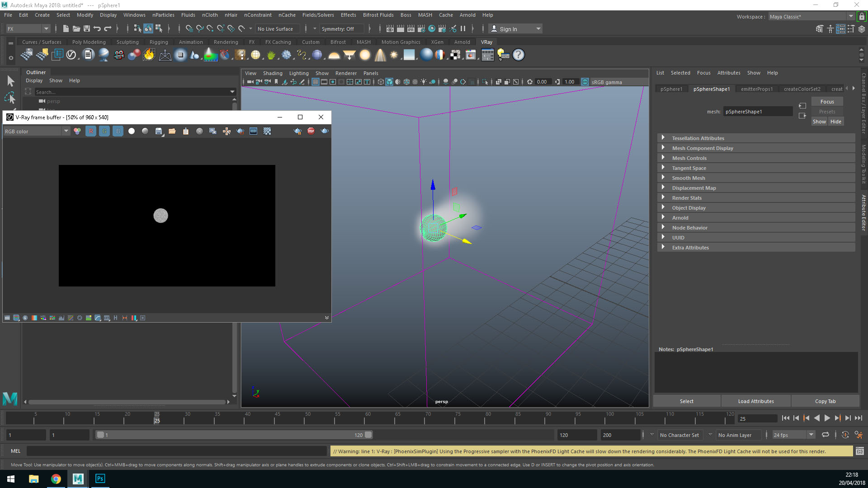Click the V-Ray frame buffer stop render icon
This screenshot has height=488, width=868.
coord(311,131)
